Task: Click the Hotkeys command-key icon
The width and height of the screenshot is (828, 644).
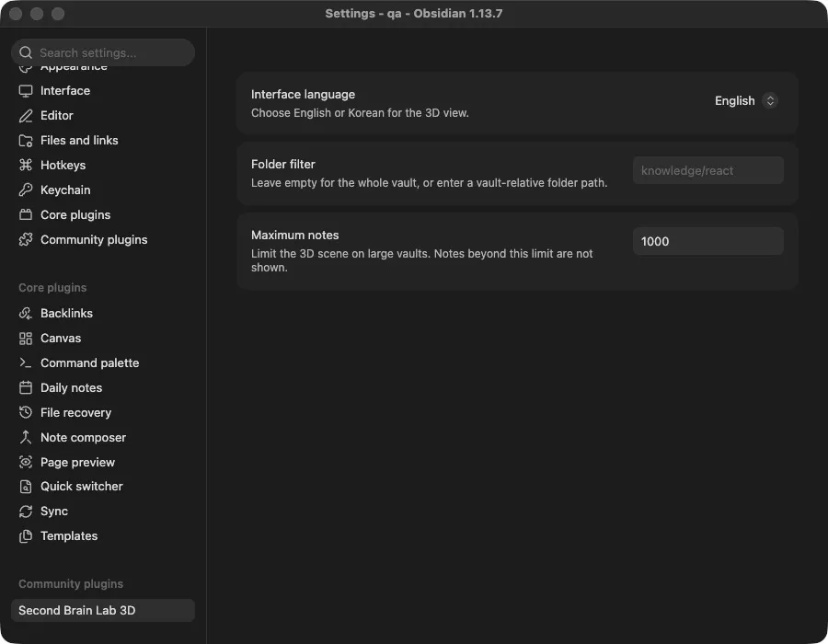Action: point(26,166)
